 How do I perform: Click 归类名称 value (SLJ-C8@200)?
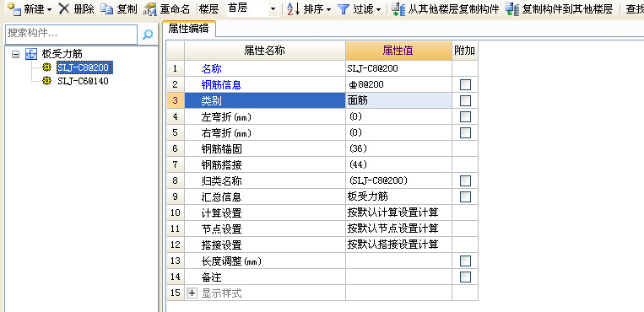coord(398,180)
